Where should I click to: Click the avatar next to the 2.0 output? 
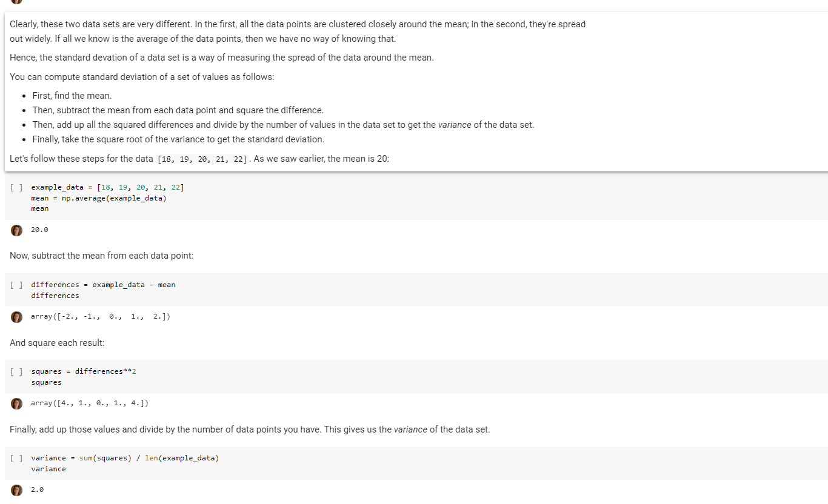[16, 489]
